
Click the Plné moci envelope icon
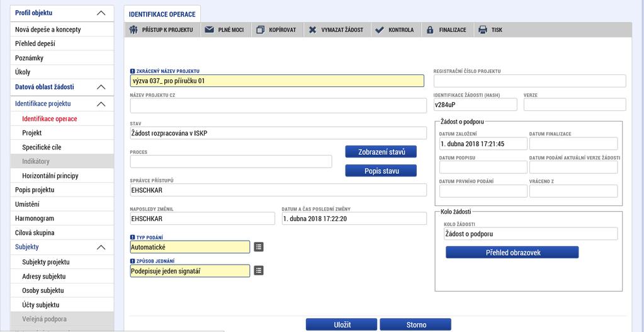[210, 30]
